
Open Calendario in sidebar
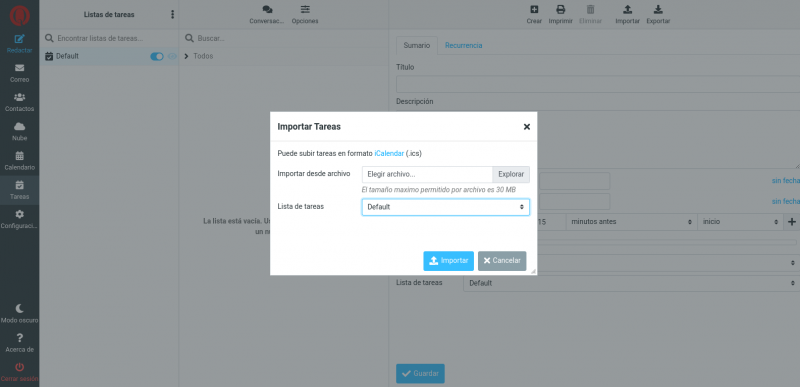pyautogui.click(x=19, y=161)
